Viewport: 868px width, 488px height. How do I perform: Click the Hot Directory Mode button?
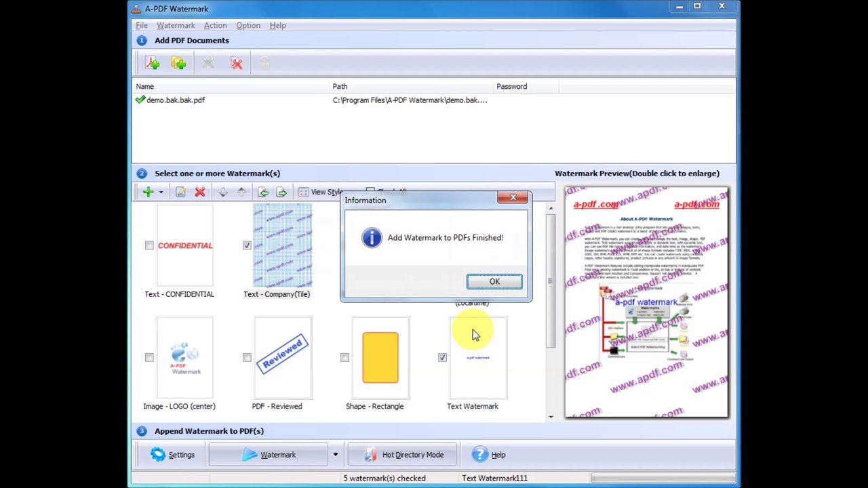coord(403,455)
